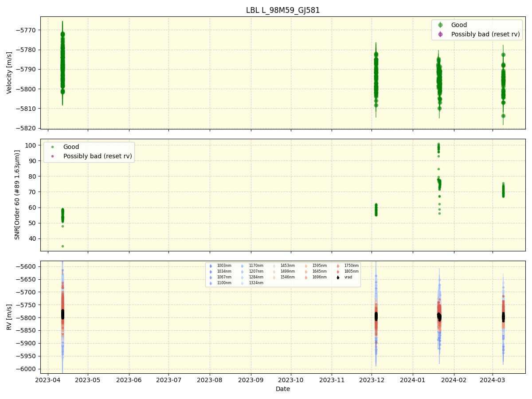Click the green Good marker in Velocity legend
This screenshot has width=532, height=399.
pos(440,25)
